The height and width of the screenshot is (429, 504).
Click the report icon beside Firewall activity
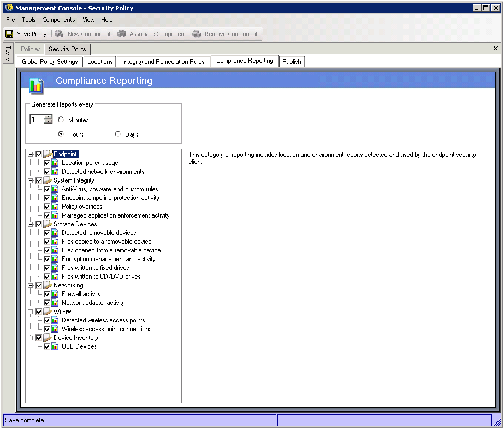tap(55, 293)
